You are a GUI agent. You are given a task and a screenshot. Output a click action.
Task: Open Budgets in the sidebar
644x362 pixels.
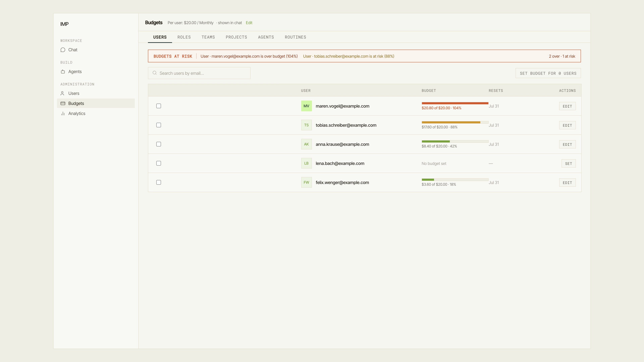(96, 103)
